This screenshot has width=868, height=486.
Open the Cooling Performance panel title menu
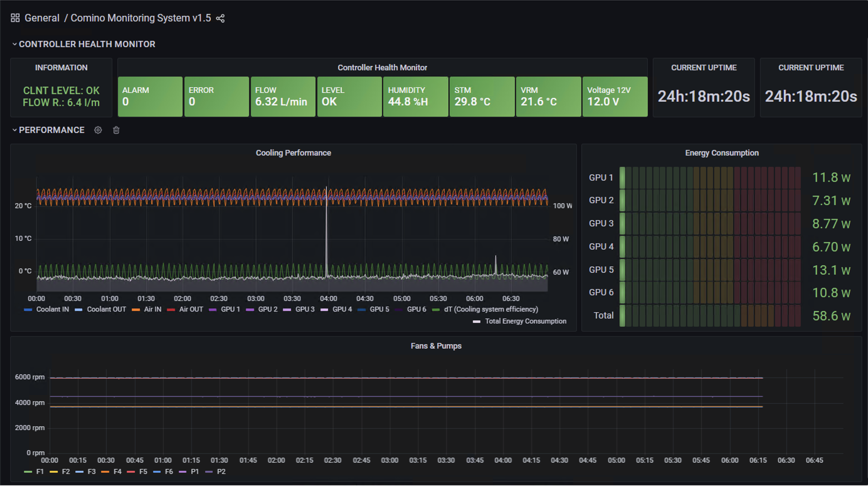(293, 153)
